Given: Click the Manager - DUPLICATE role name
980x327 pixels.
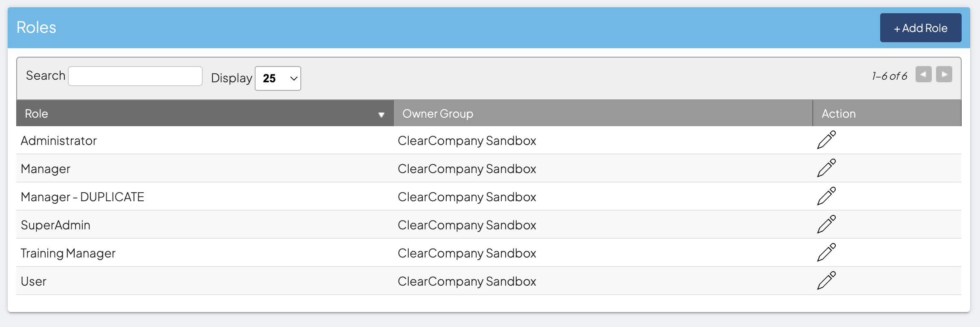Looking at the screenshot, I should 82,197.
